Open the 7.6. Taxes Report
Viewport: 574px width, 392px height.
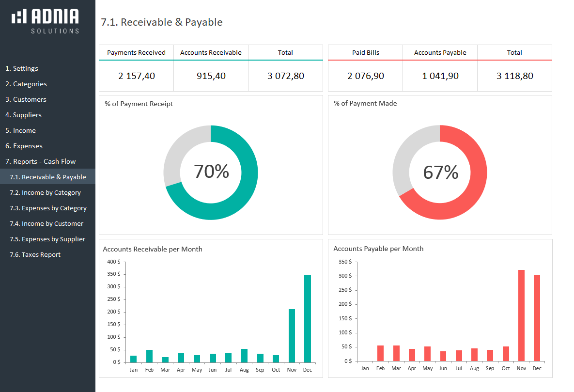click(35, 254)
